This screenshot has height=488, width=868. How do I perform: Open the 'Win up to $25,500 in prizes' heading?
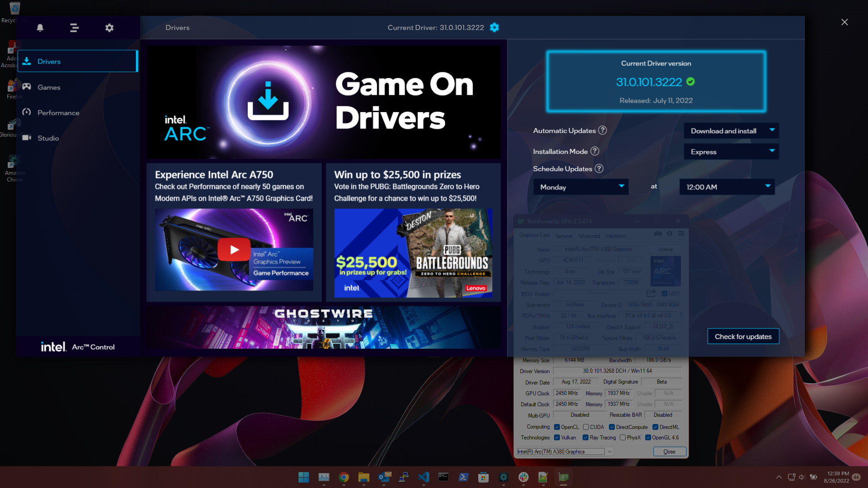coord(397,175)
